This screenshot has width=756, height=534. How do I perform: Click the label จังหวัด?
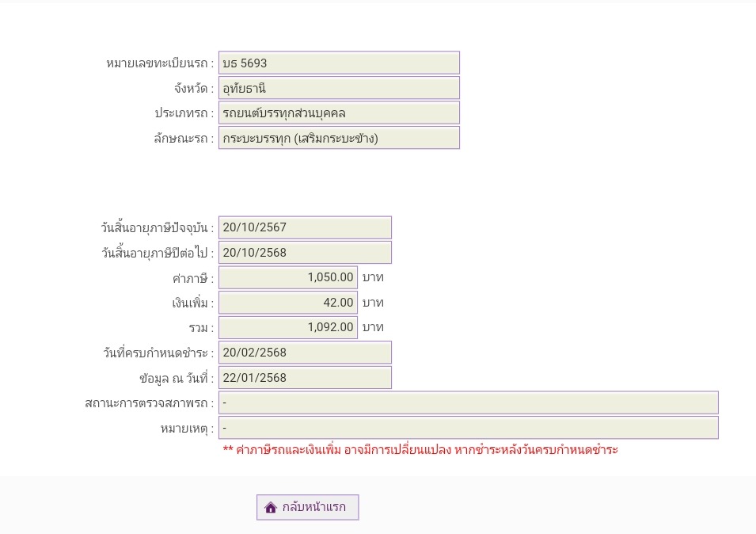click(x=194, y=88)
